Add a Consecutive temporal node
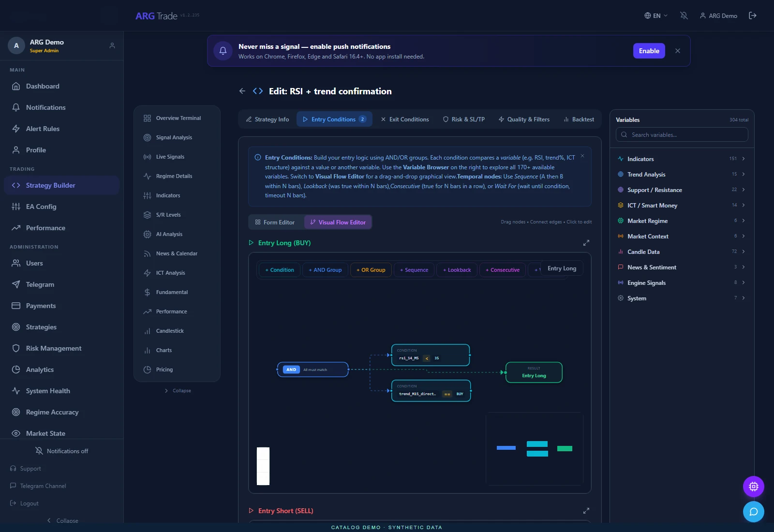The image size is (774, 532). coord(503,270)
